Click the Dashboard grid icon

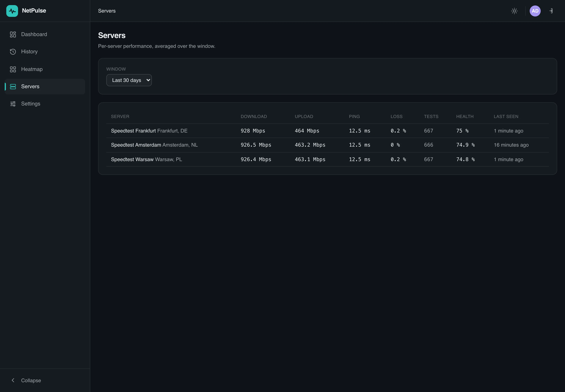pos(13,34)
